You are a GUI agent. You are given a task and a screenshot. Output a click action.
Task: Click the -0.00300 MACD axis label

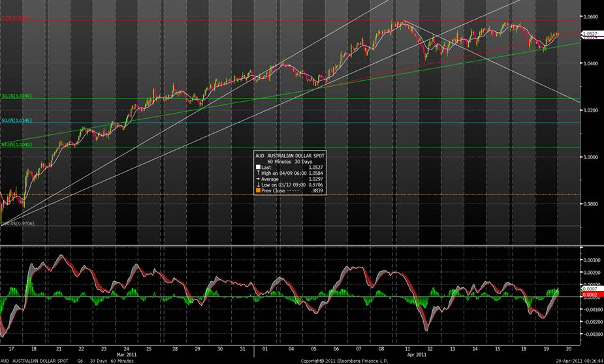[591, 333]
